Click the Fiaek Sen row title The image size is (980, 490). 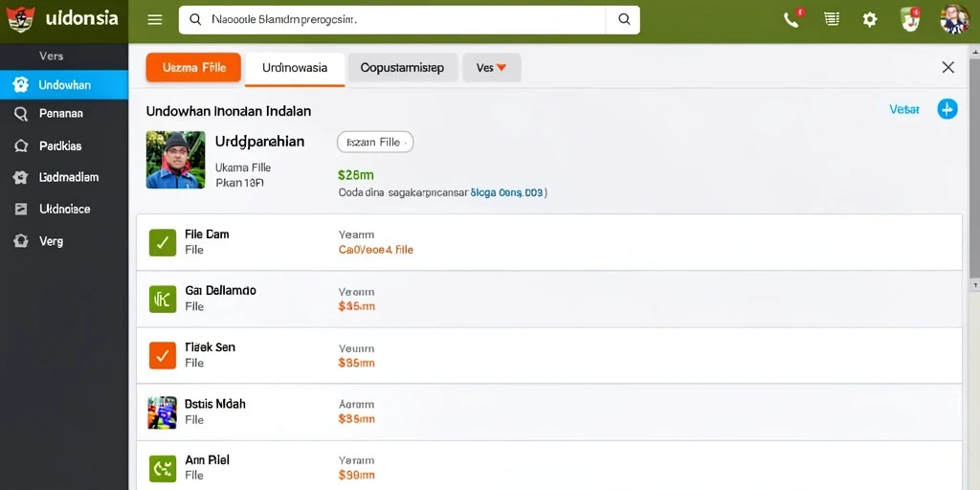pyautogui.click(x=210, y=346)
